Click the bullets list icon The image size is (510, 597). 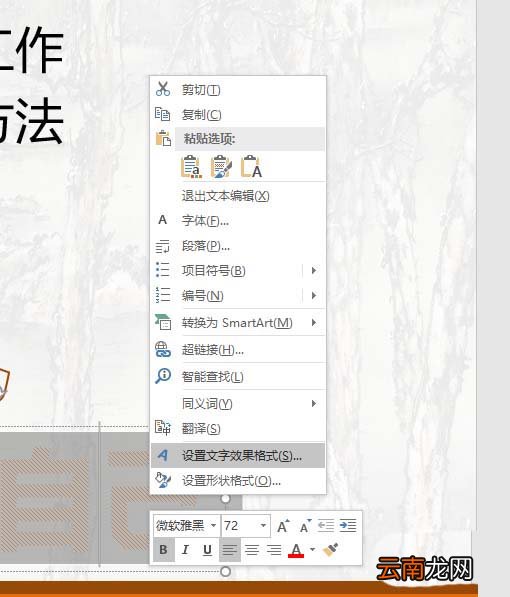pyautogui.click(x=163, y=270)
